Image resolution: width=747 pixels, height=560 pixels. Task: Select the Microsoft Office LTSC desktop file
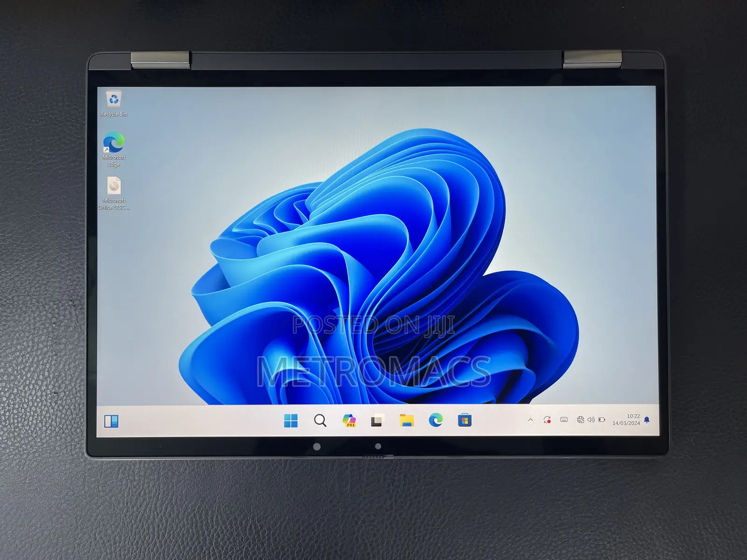114,193
